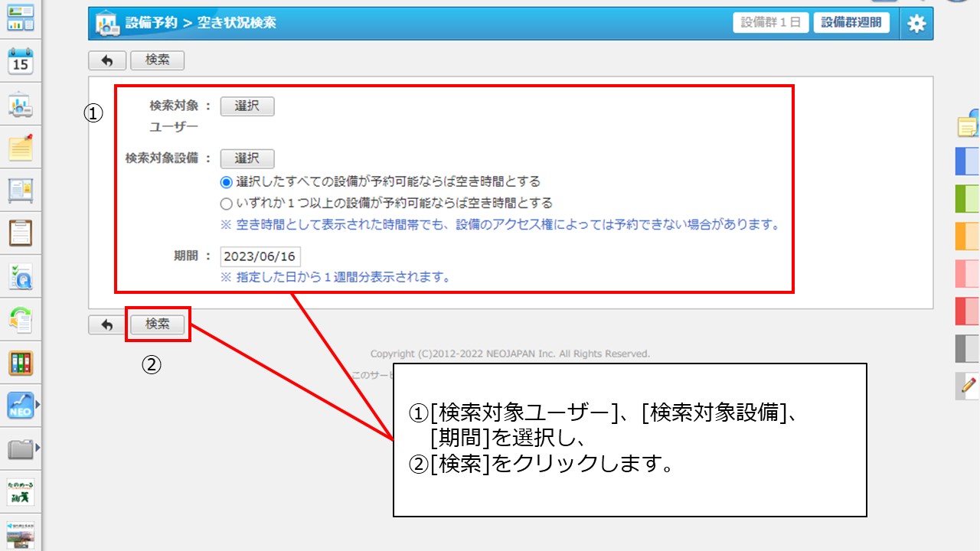Open the sticky note icon on right edge
This screenshot has width=980, height=551.
point(968,126)
